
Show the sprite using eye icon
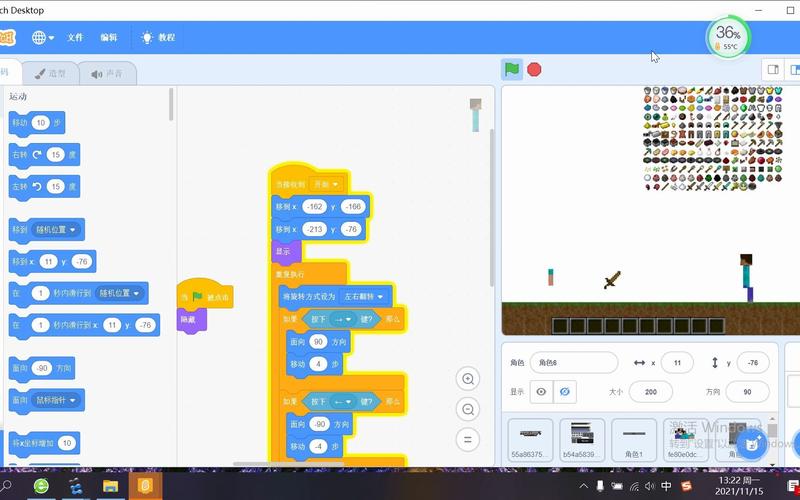pyautogui.click(x=541, y=392)
